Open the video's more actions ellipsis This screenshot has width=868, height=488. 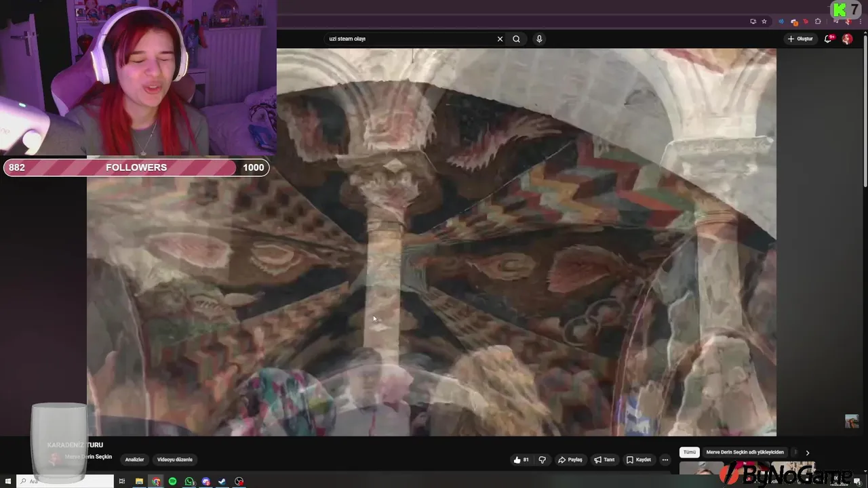point(665,460)
